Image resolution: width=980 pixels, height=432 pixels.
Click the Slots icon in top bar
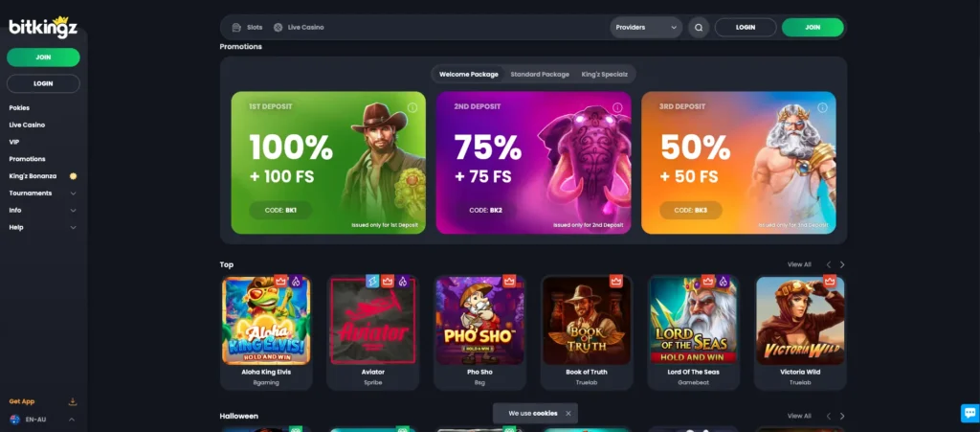click(236, 28)
